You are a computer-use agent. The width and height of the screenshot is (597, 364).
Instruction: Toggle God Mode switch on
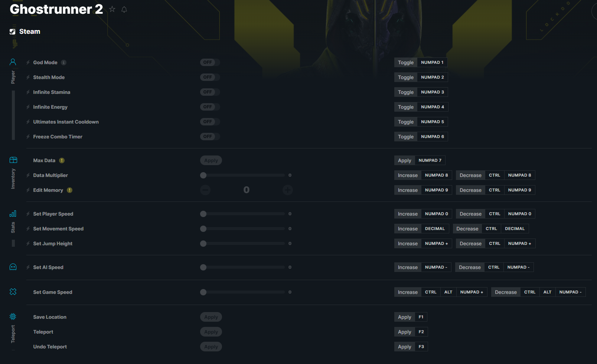pos(210,62)
